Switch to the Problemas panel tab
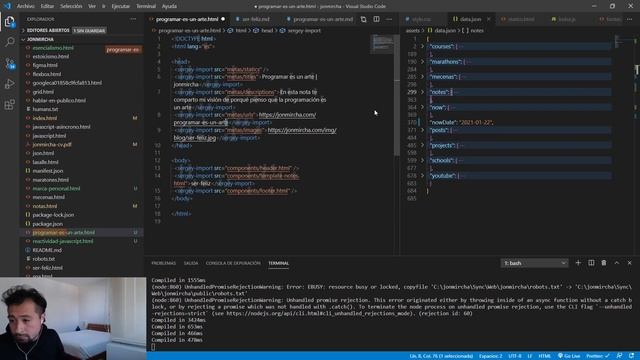Screen dimensions: 640x360 coord(164,263)
